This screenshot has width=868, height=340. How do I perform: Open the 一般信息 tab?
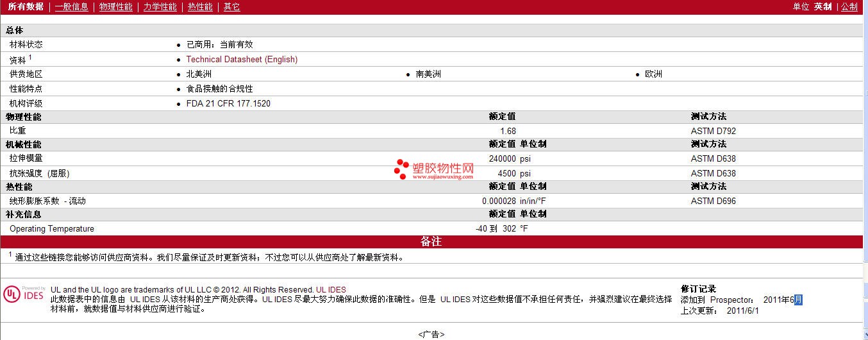coord(71,6)
